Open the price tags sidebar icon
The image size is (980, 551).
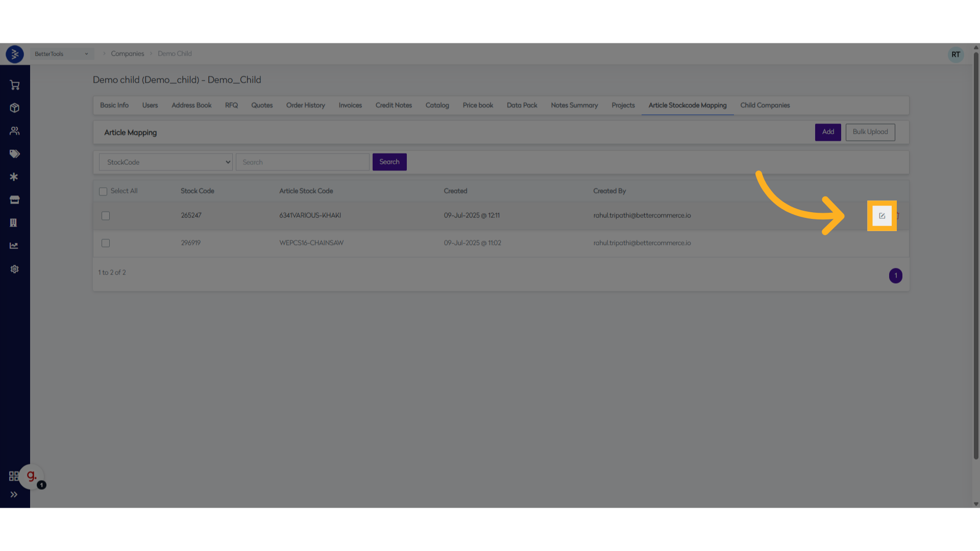tap(14, 154)
